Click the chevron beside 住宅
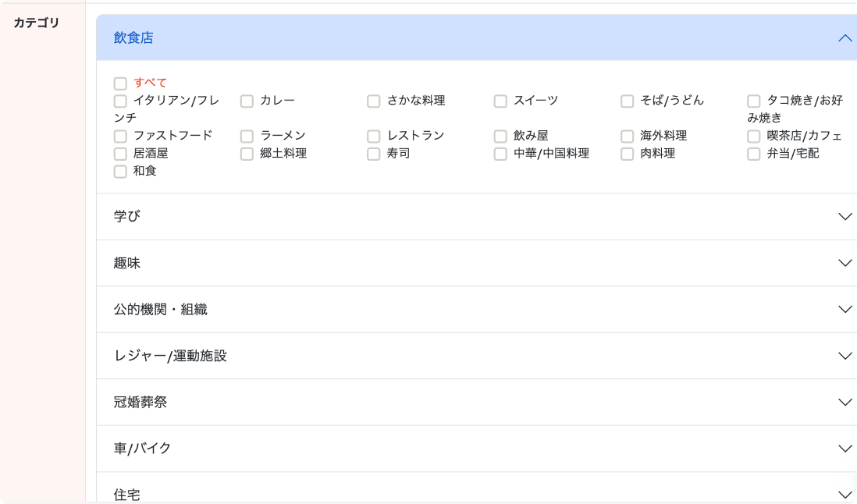Screen dimensions: 857x504 (x=844, y=495)
